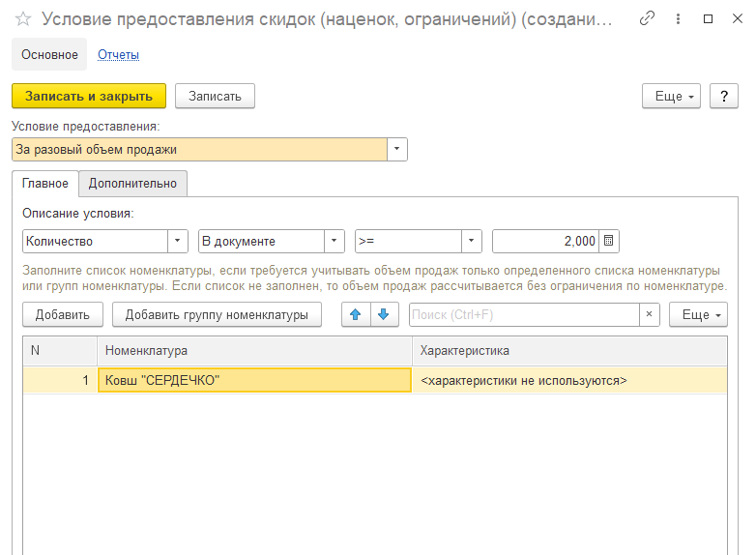Click Записать и закрыть button
Screen dimensions: 756x555
(x=89, y=96)
